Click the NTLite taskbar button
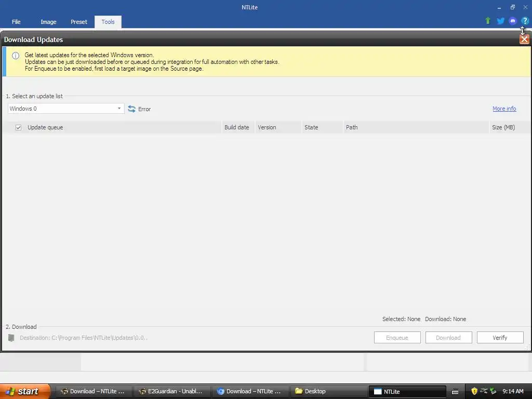Viewport: 532px width, 399px height. click(407, 391)
